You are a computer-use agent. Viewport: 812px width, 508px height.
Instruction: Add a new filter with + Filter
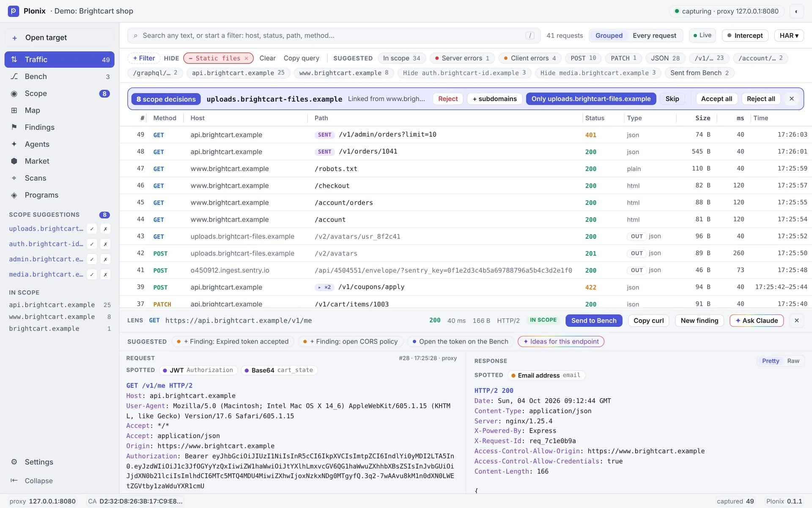pyautogui.click(x=144, y=58)
